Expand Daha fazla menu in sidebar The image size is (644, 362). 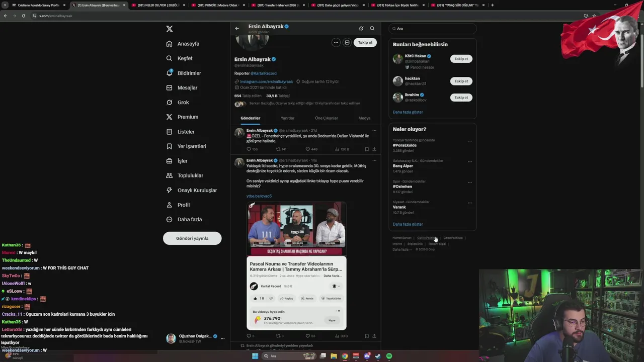[x=184, y=219]
